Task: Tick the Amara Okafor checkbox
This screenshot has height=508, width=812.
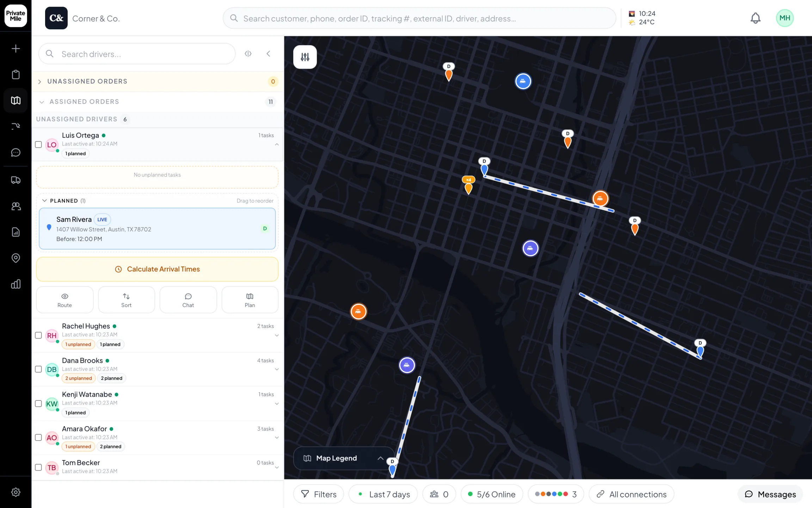Action: (x=38, y=437)
